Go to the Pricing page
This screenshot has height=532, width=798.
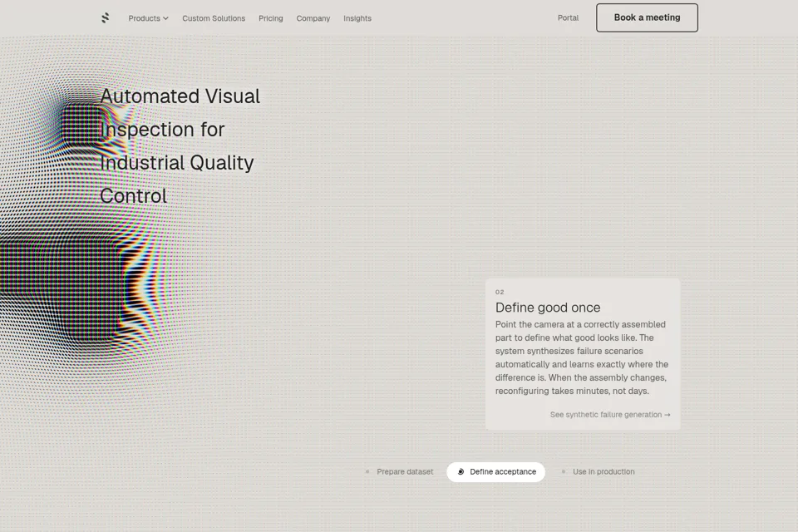271,18
